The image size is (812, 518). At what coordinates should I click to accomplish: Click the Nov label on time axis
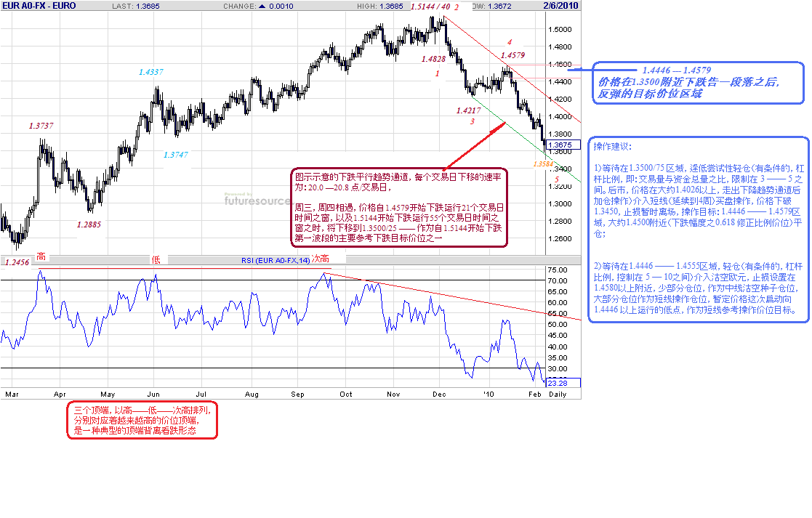[x=393, y=394]
